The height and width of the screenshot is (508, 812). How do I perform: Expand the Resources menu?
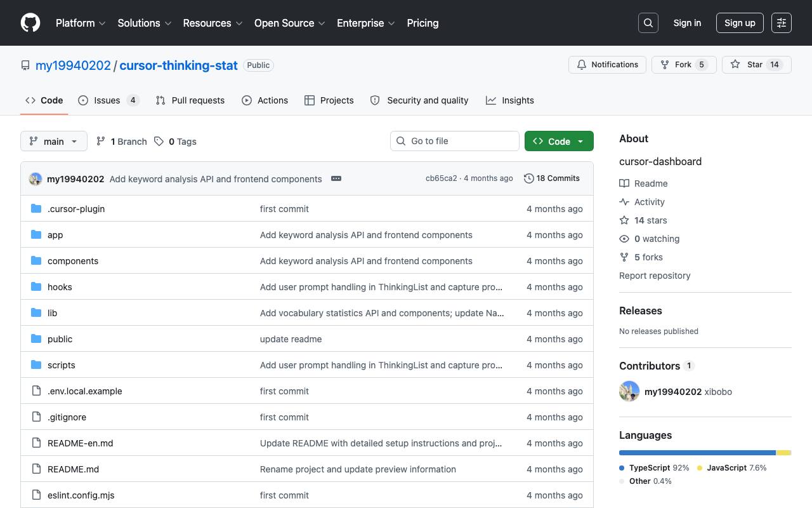[x=213, y=23]
